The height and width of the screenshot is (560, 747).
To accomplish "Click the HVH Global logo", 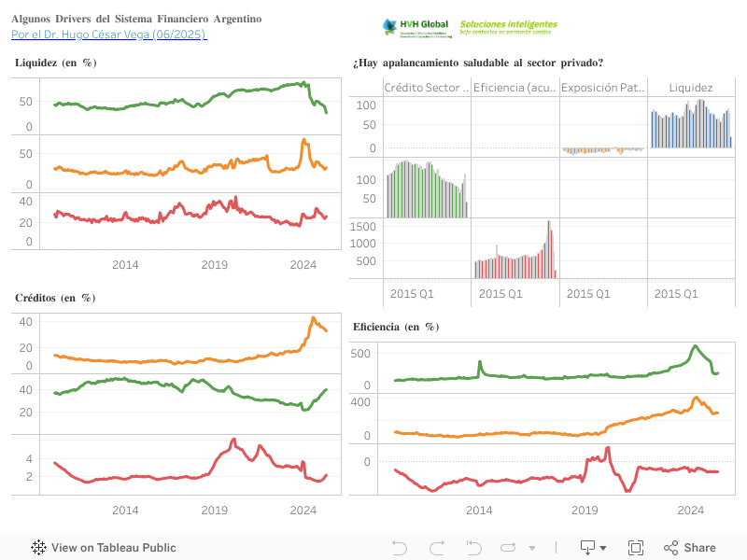I will point(415,27).
